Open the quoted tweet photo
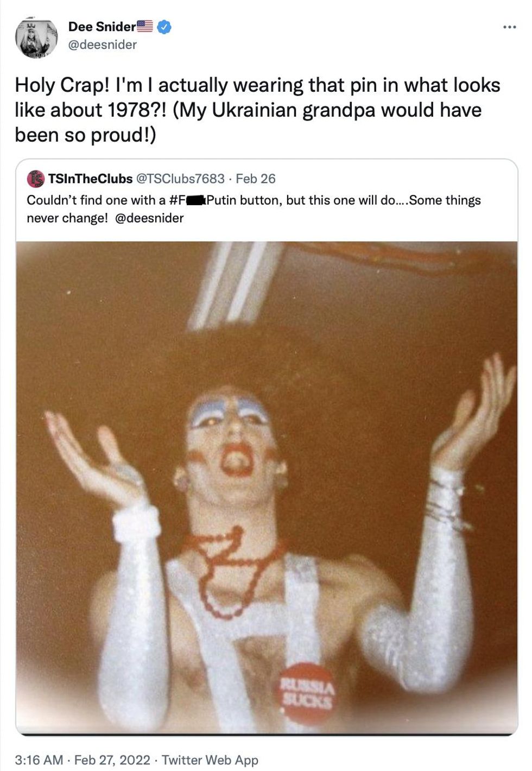The image size is (532, 771). [267, 488]
